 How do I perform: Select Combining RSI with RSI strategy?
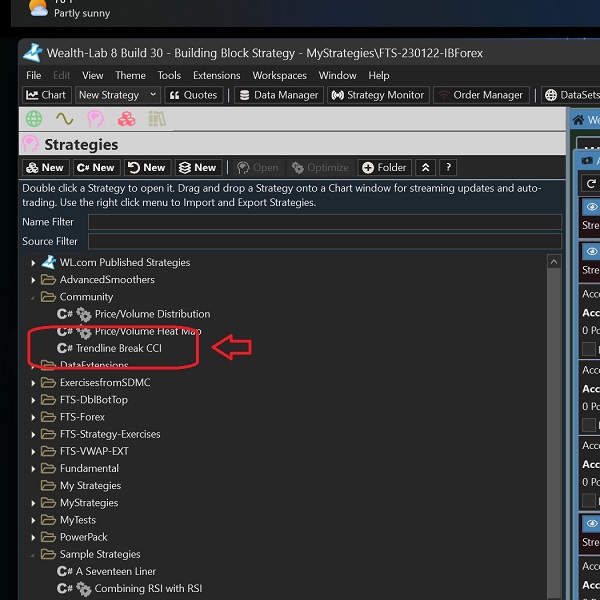click(148, 589)
